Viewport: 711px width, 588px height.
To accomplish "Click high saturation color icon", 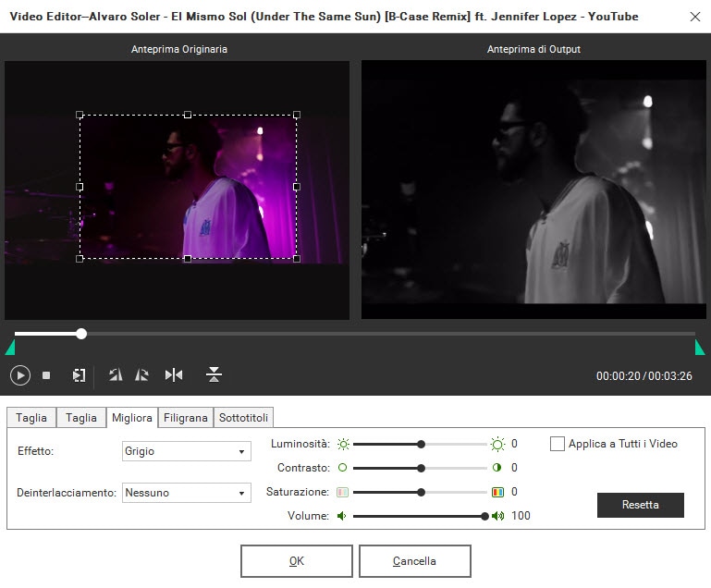I will [x=497, y=492].
